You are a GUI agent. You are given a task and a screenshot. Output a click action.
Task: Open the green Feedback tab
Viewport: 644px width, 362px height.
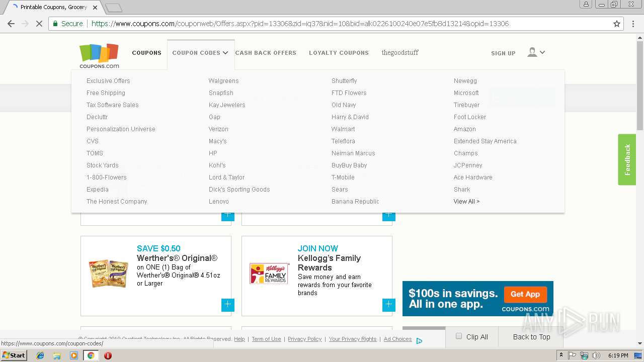coord(627,159)
